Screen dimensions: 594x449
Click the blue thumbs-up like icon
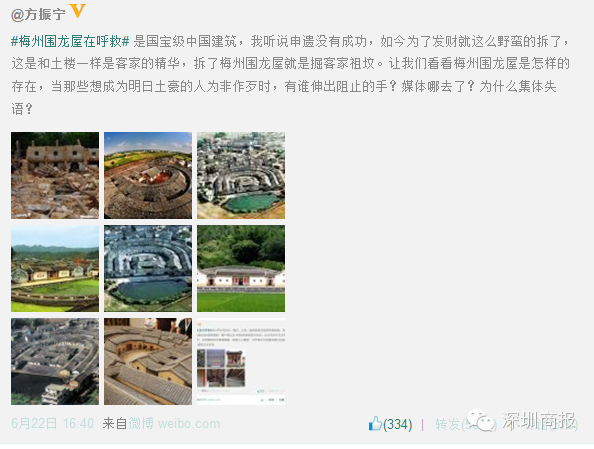pyautogui.click(x=375, y=423)
